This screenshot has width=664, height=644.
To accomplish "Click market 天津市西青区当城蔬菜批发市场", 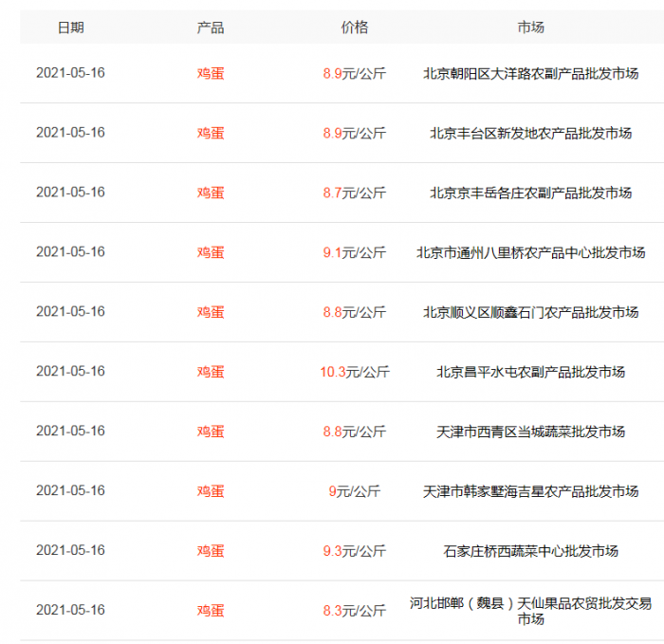I will [x=530, y=432].
